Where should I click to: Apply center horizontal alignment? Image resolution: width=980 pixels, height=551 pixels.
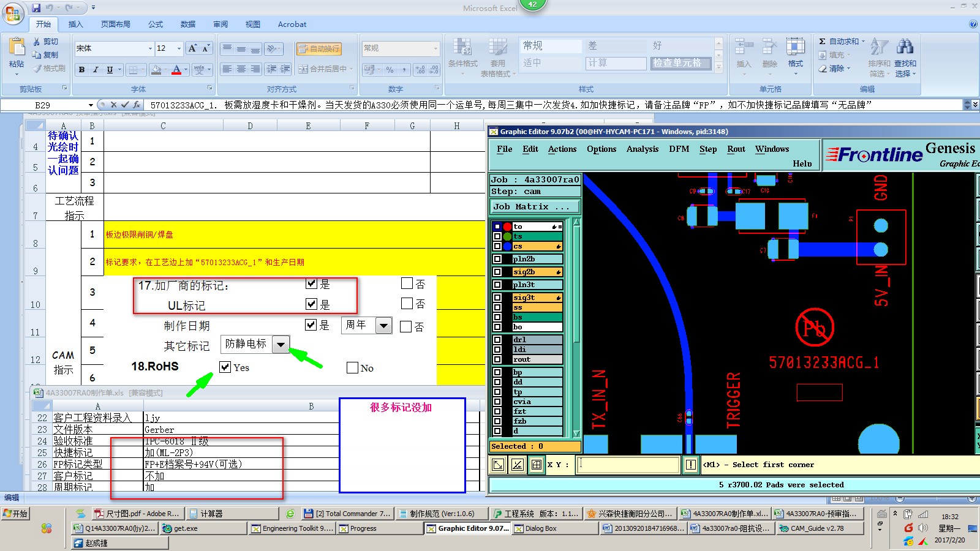241,69
